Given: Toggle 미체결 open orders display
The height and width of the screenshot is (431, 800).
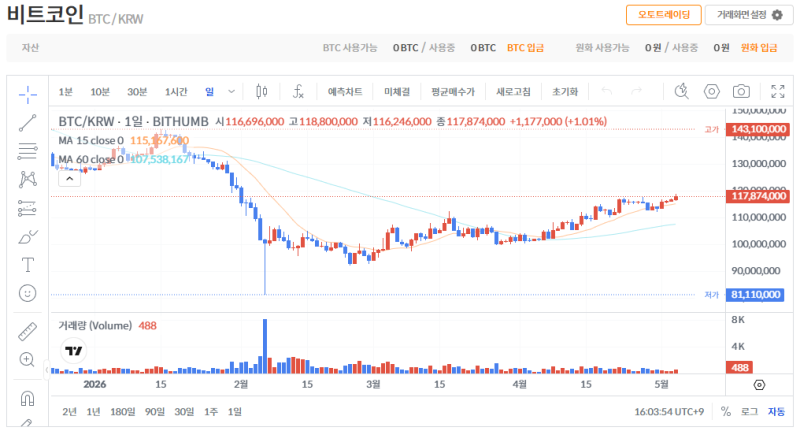Looking at the screenshot, I should coord(397,92).
